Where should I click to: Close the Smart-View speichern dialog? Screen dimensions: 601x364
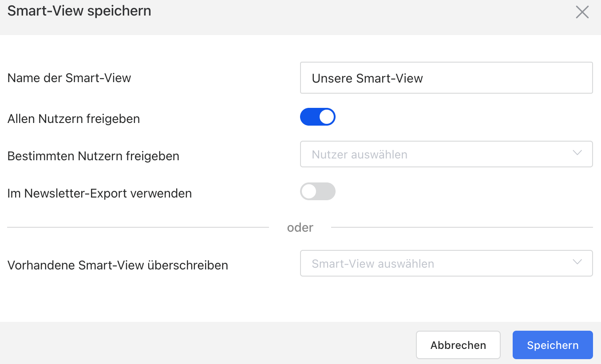tap(582, 12)
